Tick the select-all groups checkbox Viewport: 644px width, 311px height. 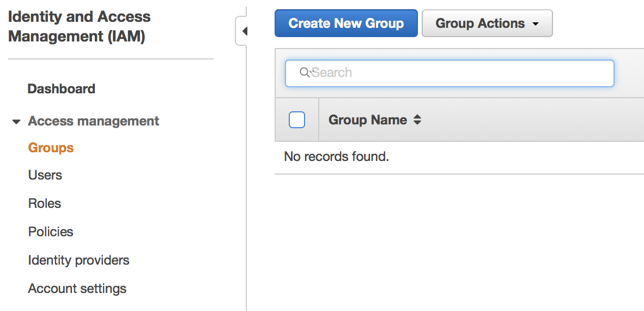coord(297,120)
